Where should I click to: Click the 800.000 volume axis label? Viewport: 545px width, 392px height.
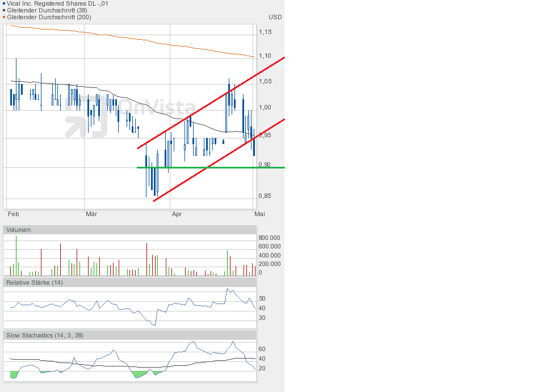coord(269,238)
